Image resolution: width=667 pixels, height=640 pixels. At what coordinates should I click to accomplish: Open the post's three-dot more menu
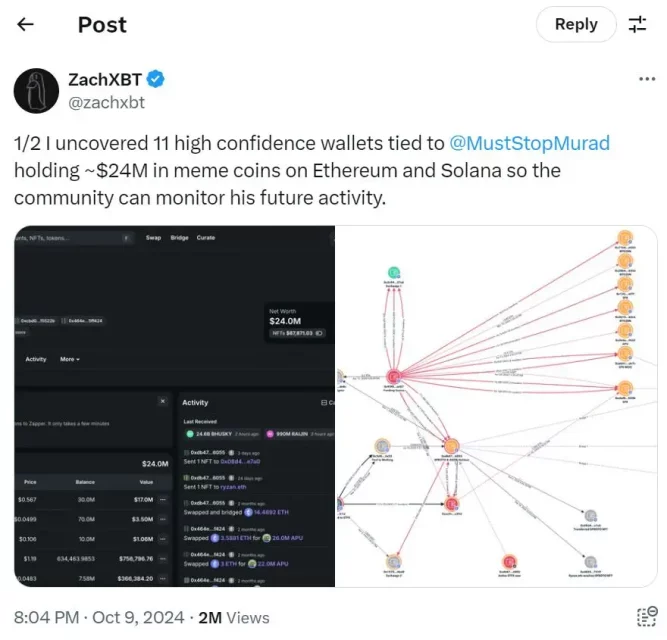point(647,78)
